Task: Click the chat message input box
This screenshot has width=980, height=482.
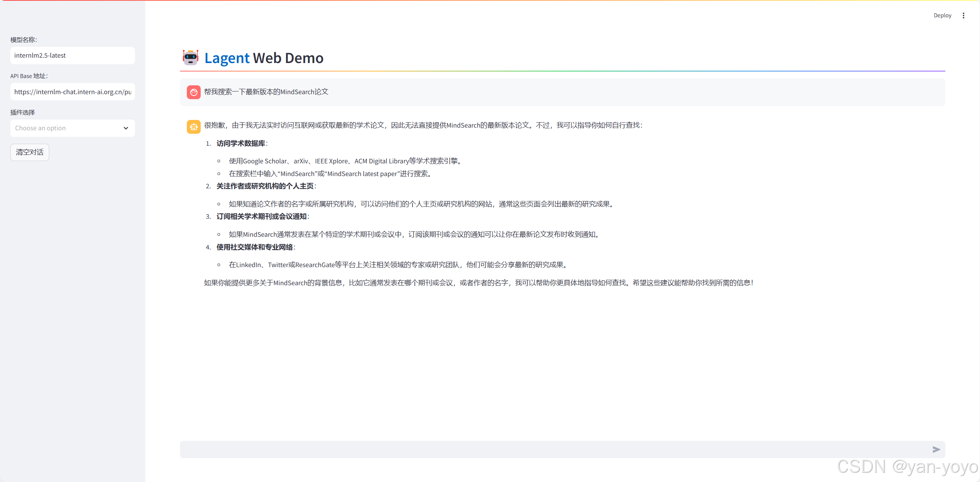Action: click(554, 449)
